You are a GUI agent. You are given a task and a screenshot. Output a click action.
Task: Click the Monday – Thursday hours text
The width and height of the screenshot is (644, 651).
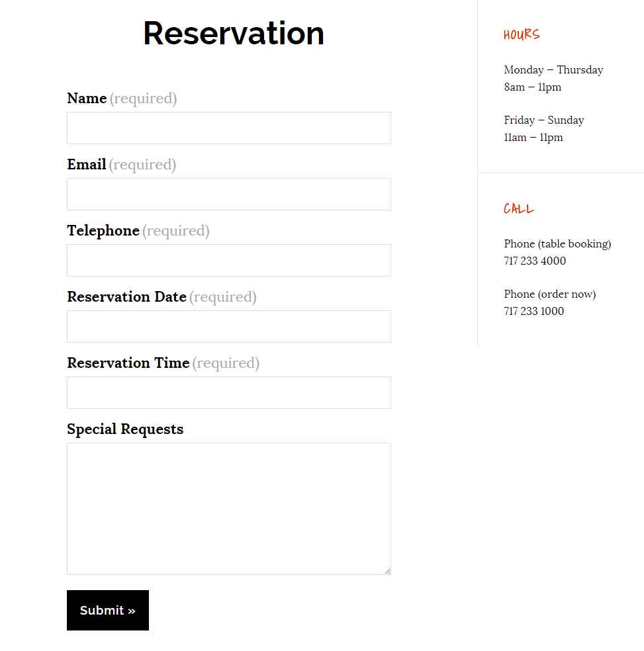pos(553,69)
